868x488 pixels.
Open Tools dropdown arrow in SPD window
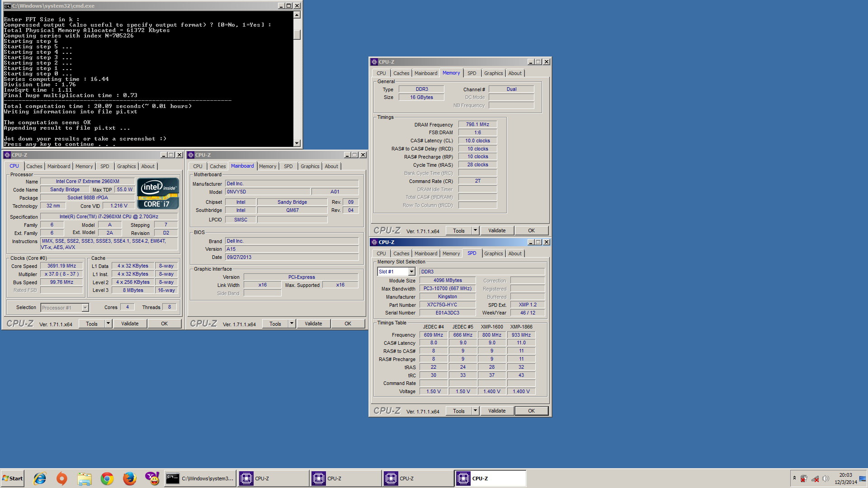click(x=475, y=411)
